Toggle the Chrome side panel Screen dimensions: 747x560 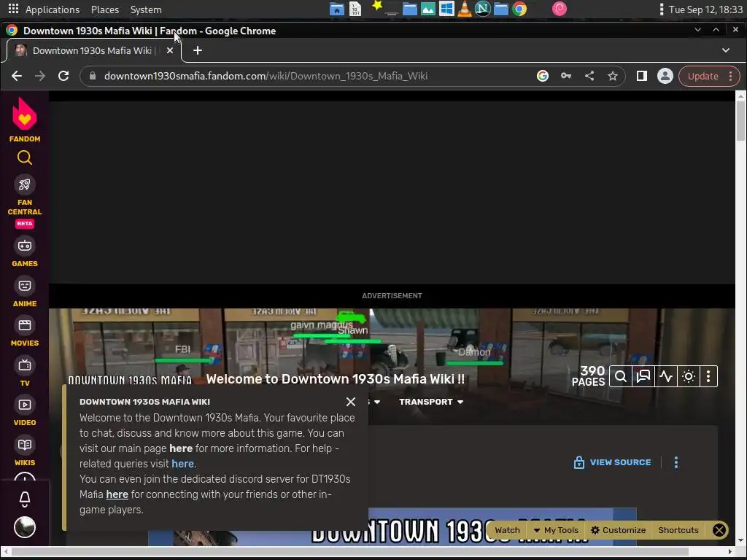click(x=642, y=76)
